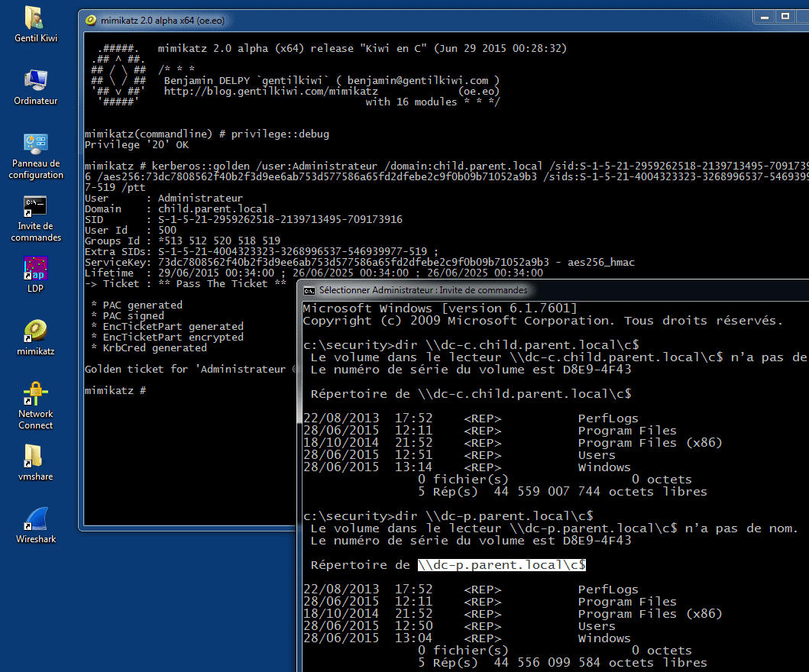Click the kiwi icon in mimikatz title bar

tap(91, 21)
